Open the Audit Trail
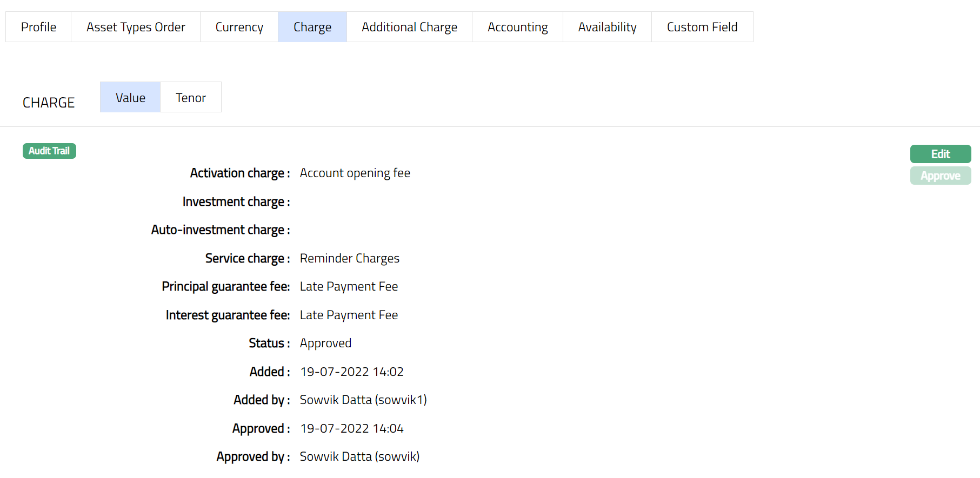This screenshot has width=980, height=478. point(49,151)
